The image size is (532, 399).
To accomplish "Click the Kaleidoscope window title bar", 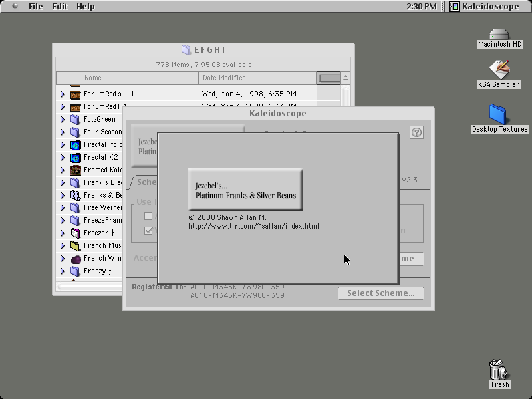I will (278, 113).
